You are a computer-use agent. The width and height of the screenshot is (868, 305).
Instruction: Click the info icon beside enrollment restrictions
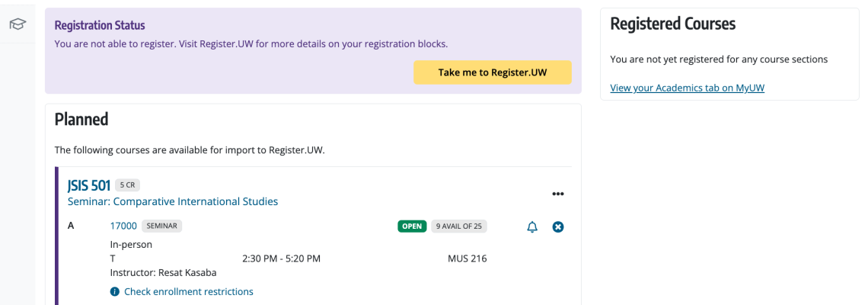tap(114, 292)
